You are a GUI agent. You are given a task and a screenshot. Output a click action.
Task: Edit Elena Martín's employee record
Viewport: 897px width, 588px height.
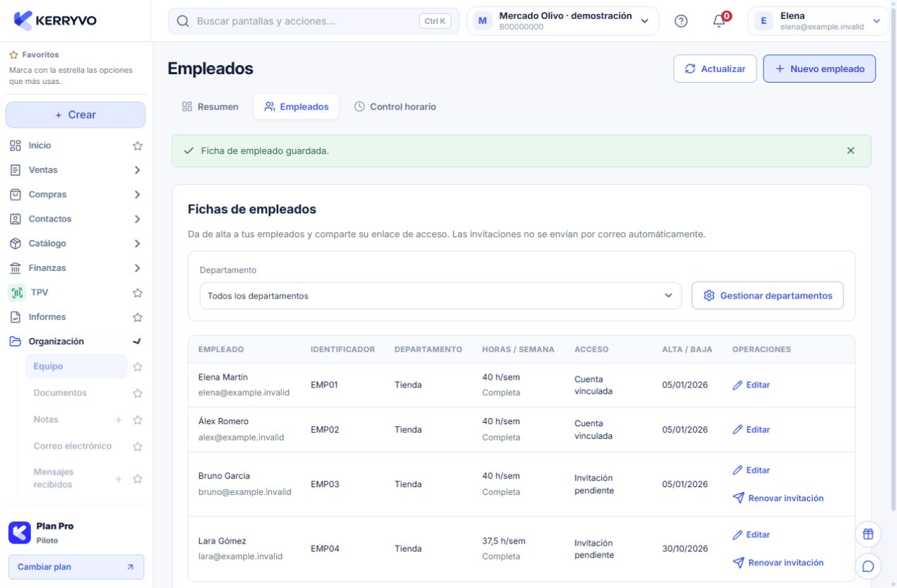[751, 385]
